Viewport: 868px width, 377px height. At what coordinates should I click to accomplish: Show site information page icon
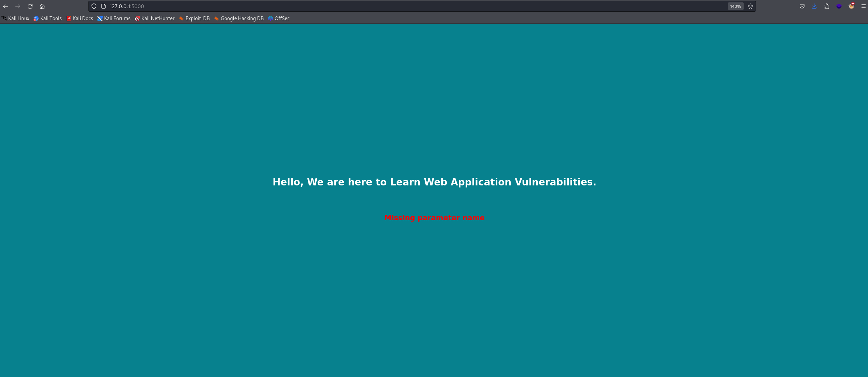[104, 6]
